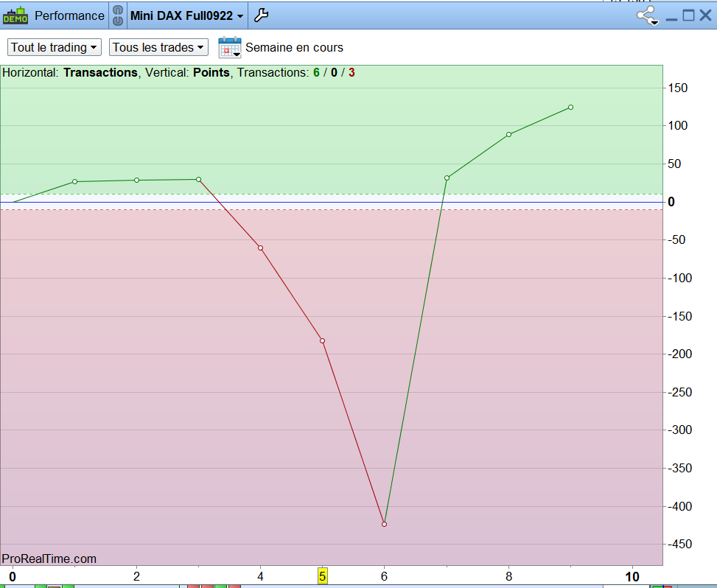Click the Semaine en cours period label
This screenshot has height=588, width=717.
pyautogui.click(x=294, y=47)
